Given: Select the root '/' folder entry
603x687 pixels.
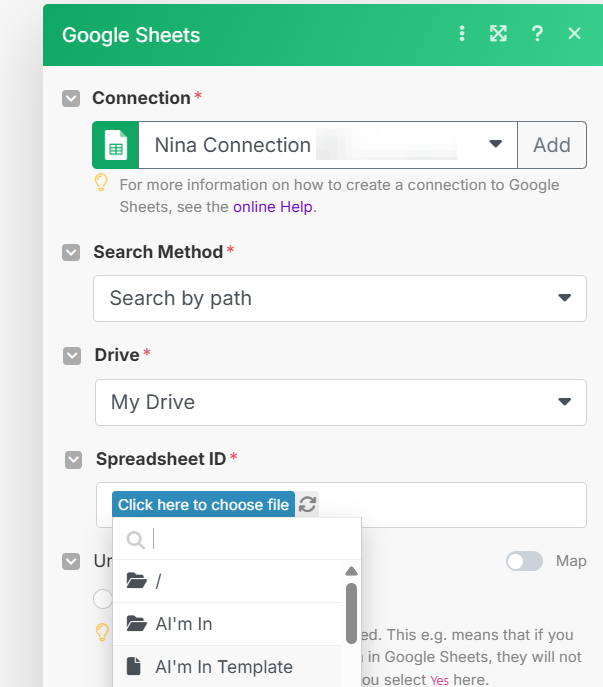Looking at the screenshot, I should point(228,581).
